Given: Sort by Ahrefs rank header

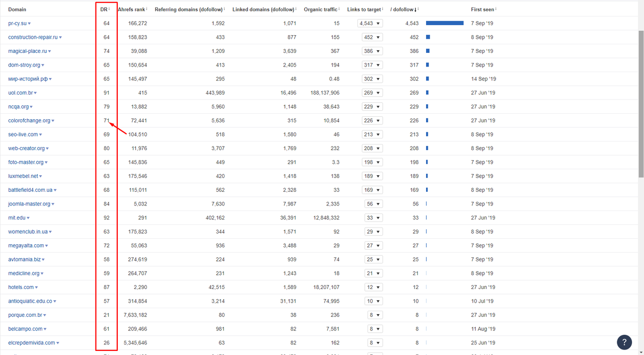Looking at the screenshot, I should coord(131,10).
